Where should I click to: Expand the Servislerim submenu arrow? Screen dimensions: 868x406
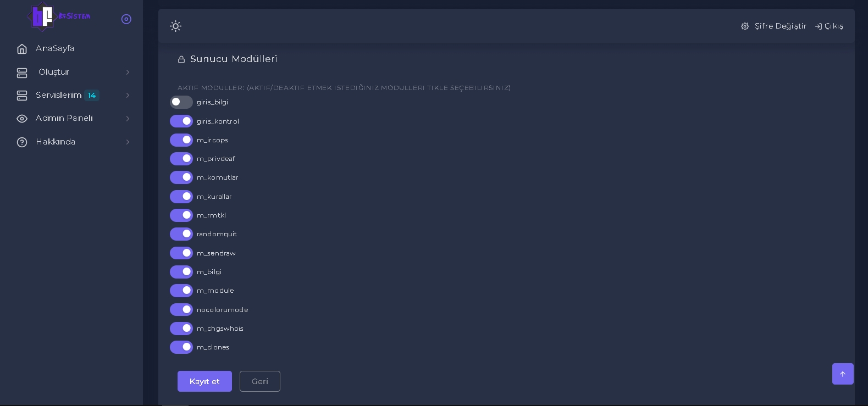coord(128,96)
